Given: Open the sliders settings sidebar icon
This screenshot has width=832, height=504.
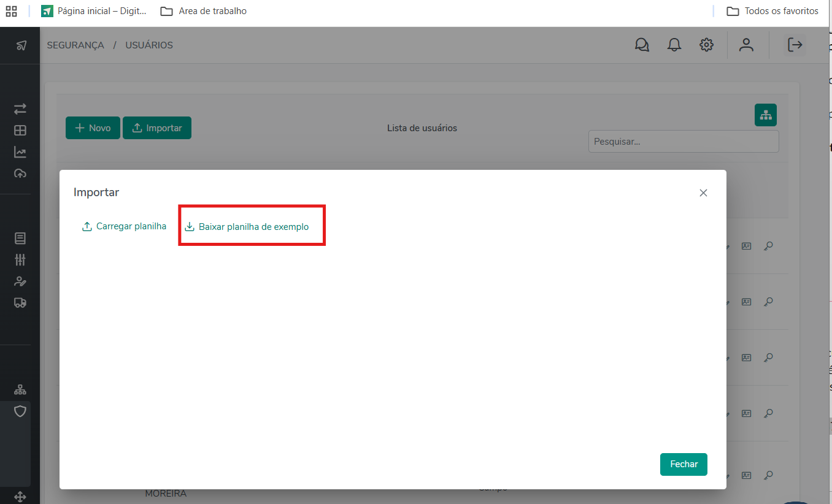Looking at the screenshot, I should [20, 259].
